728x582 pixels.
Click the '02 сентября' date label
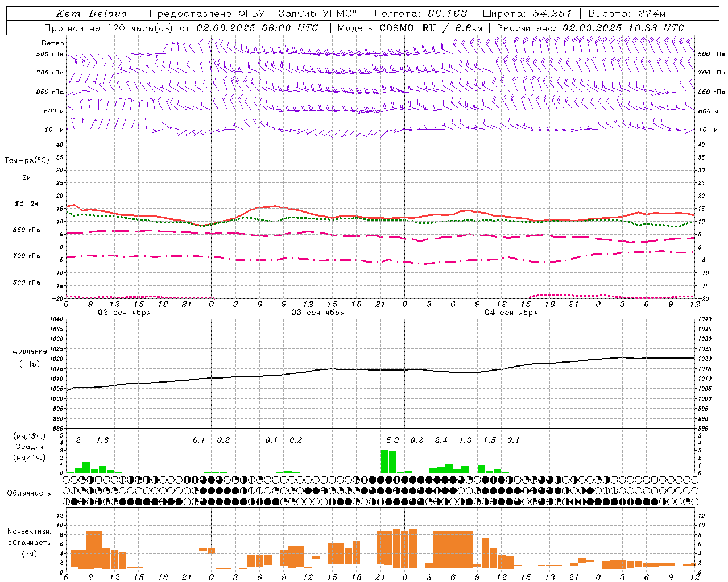pos(125,313)
